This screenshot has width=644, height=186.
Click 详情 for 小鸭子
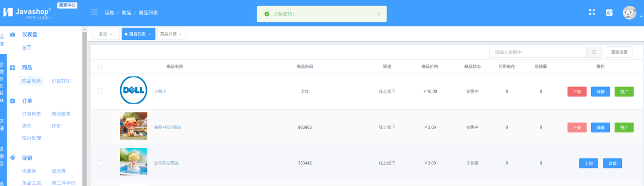coord(601,91)
